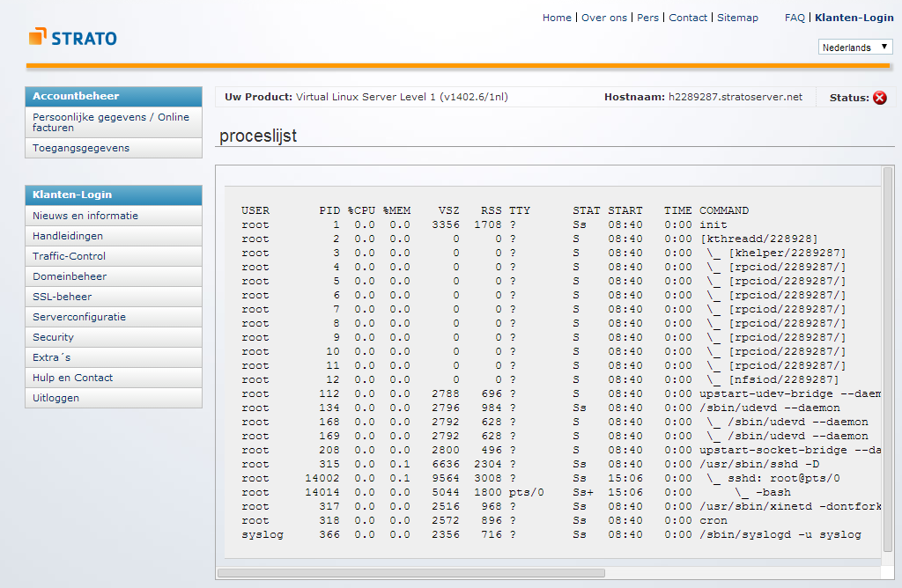
Task: Open the FAQ page
Action: click(795, 18)
